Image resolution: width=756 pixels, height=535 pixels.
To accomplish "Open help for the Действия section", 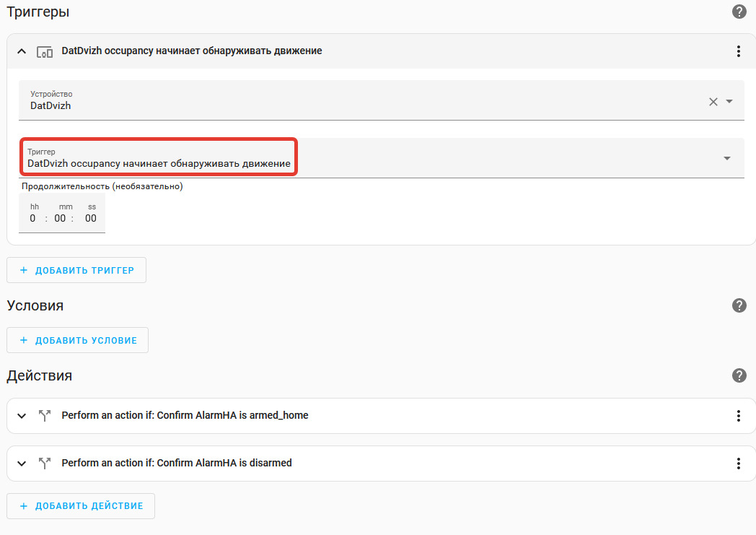I will (x=739, y=375).
